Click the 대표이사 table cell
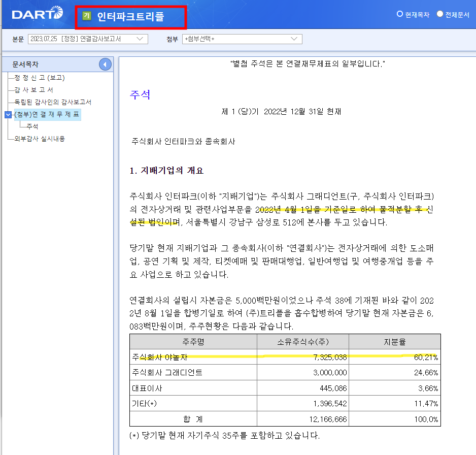The image size is (476, 455). (193, 388)
